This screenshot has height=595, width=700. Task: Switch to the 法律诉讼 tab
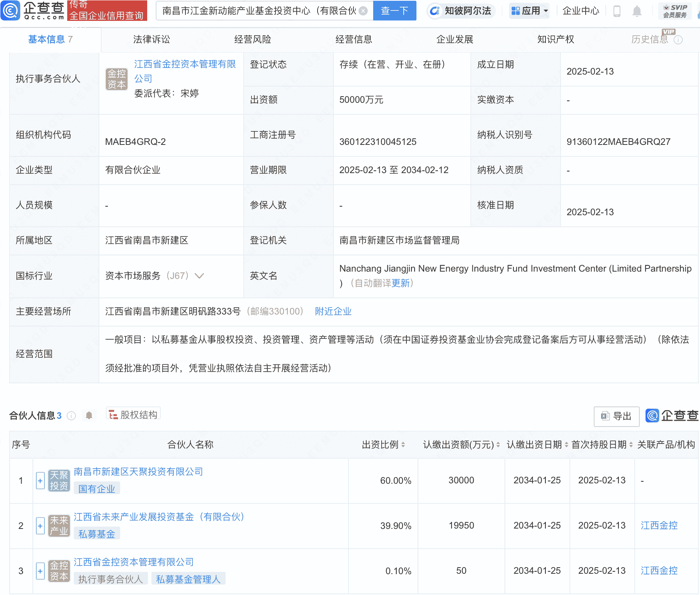(151, 39)
